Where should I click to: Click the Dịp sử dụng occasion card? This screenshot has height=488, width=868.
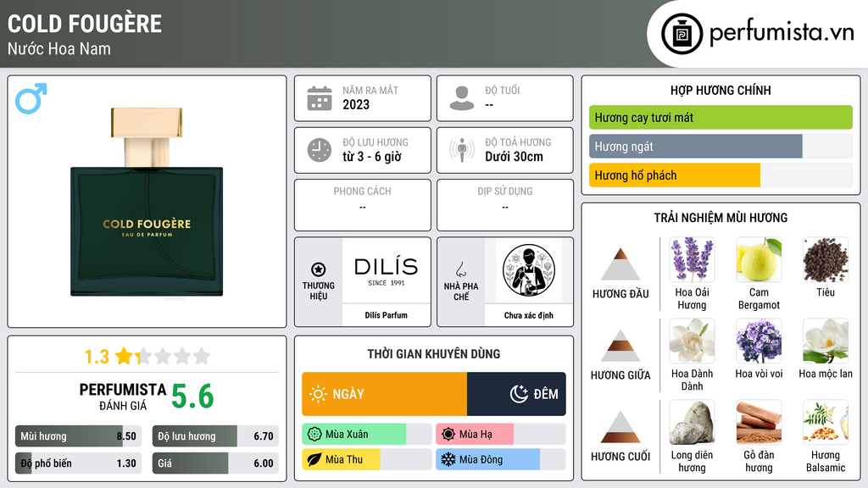pos(505,205)
